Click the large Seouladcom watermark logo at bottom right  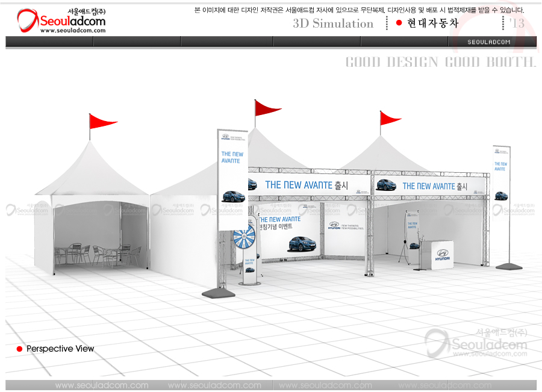pyautogui.click(x=476, y=345)
